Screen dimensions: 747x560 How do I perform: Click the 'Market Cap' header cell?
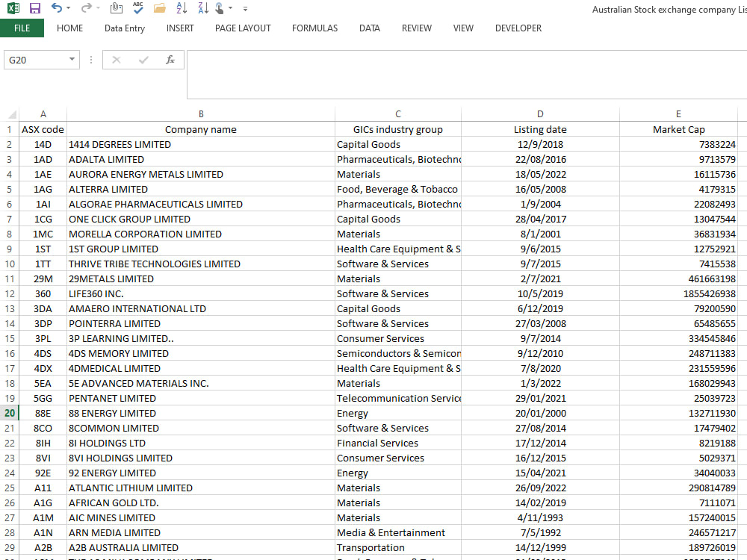click(678, 129)
